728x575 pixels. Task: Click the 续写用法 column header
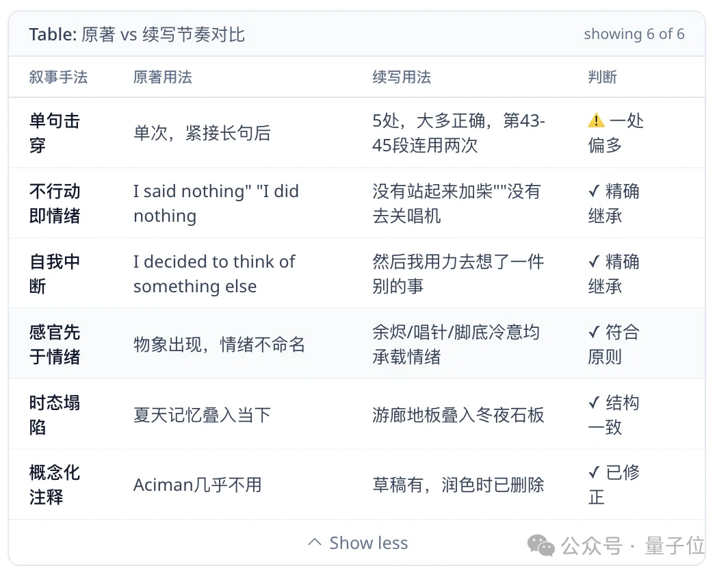coord(402,77)
